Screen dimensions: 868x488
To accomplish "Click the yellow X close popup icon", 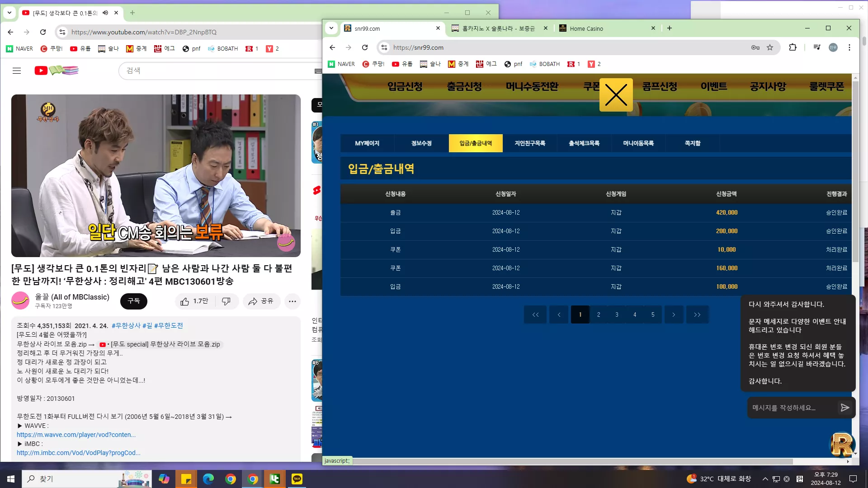I will [616, 95].
